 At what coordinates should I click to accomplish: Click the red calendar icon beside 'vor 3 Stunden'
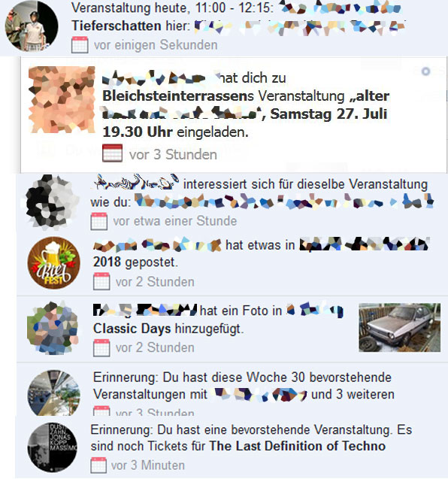[x=113, y=153]
